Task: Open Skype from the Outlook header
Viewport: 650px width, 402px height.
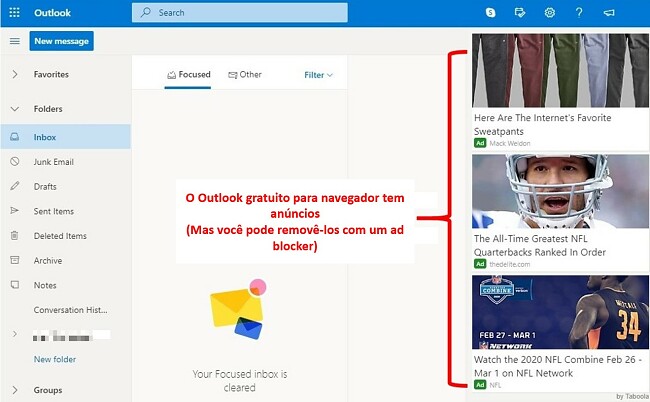Action: pos(490,13)
